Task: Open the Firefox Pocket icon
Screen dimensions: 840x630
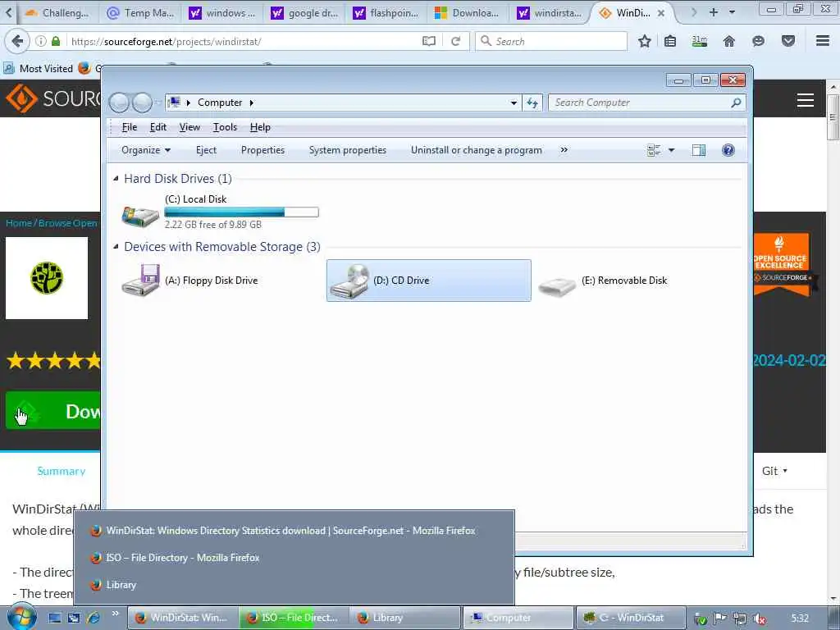Action: point(788,41)
